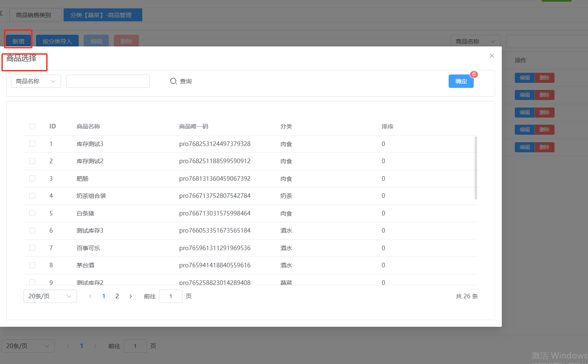This screenshot has height=364, width=588.
Task: Switch to the 商品销售类别 tab
Action: (x=33, y=15)
